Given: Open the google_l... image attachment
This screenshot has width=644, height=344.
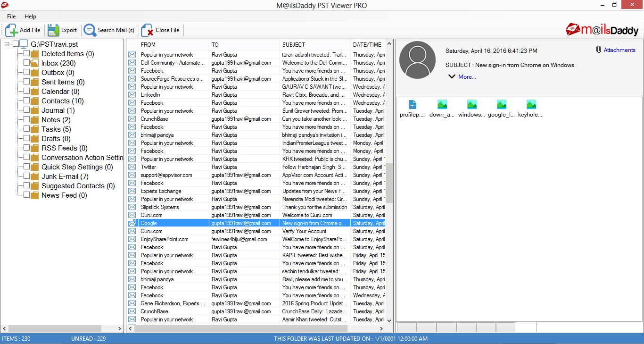Looking at the screenshot, I should coord(501,104).
